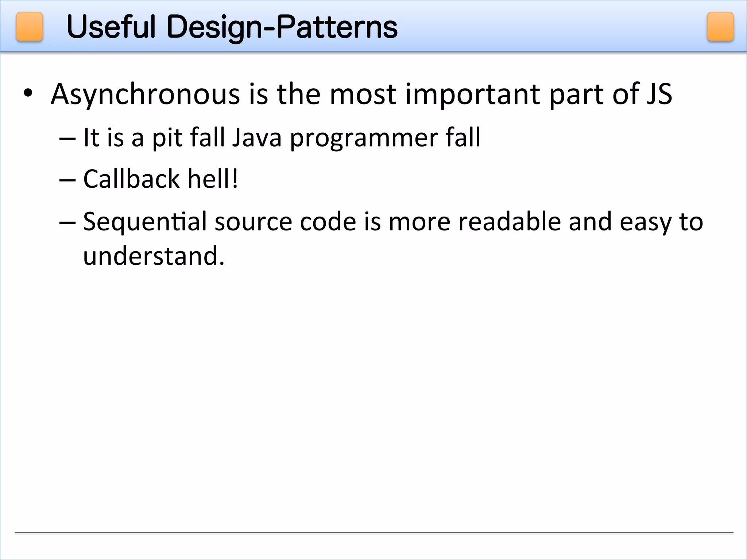747x560 pixels.
Task: Click the line 'Sequential source code is more readable and easy to'
Action: (x=393, y=222)
